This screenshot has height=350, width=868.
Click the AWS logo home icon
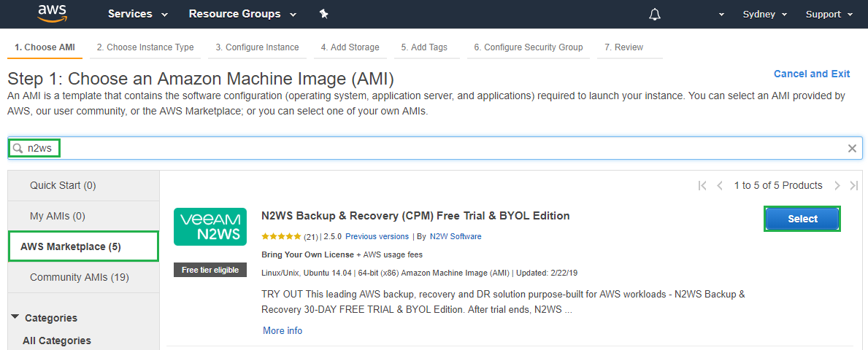point(53,14)
